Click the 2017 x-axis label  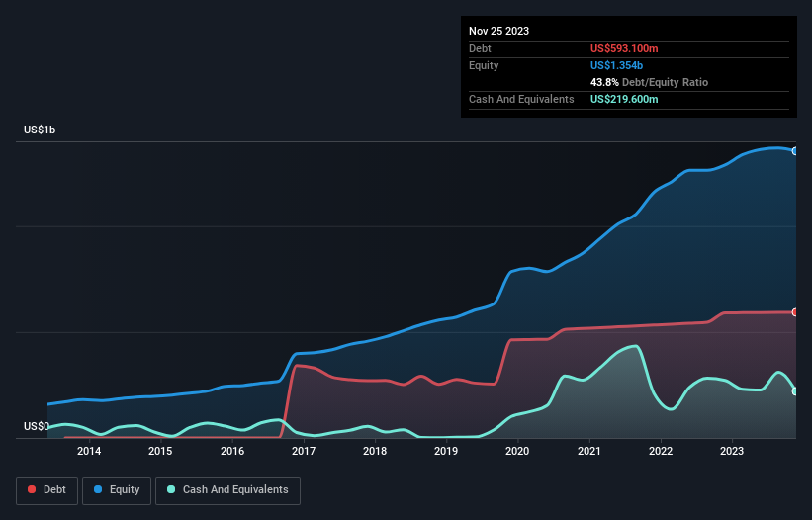(304, 451)
